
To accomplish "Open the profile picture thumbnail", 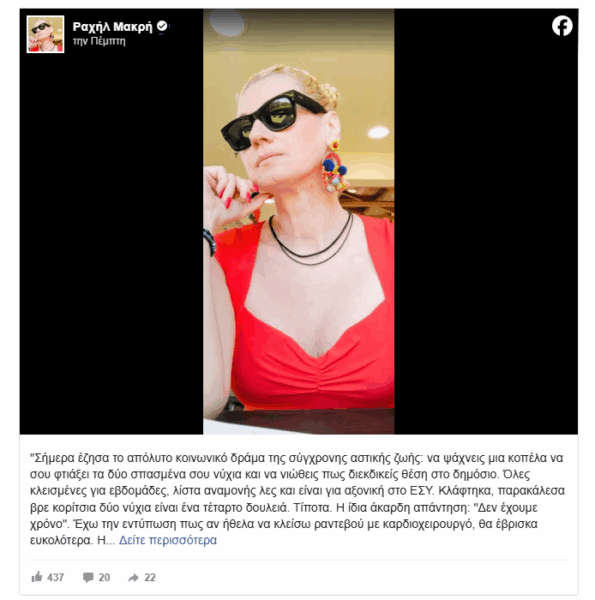I will tap(46, 34).
